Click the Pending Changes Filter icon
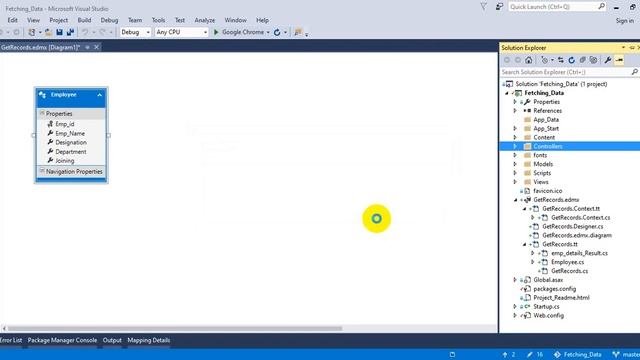 (544, 60)
